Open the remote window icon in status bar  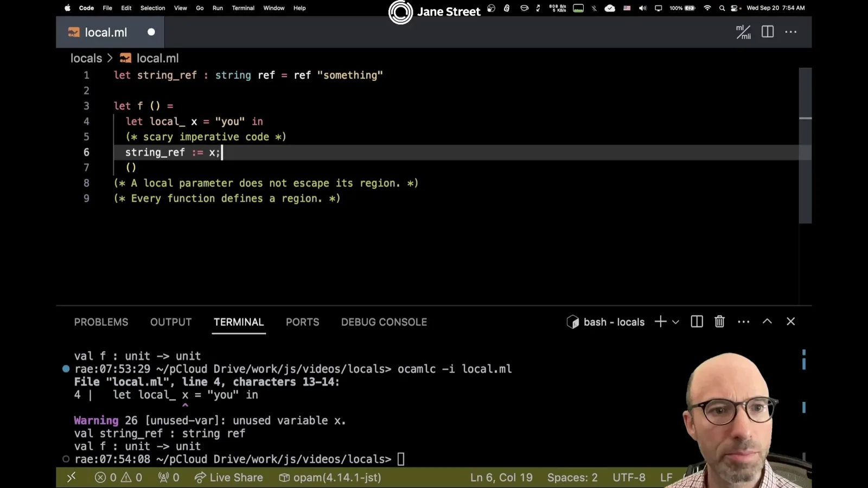point(71,477)
